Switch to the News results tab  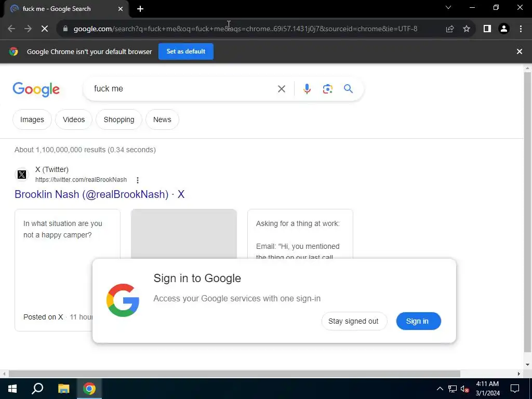(162, 119)
